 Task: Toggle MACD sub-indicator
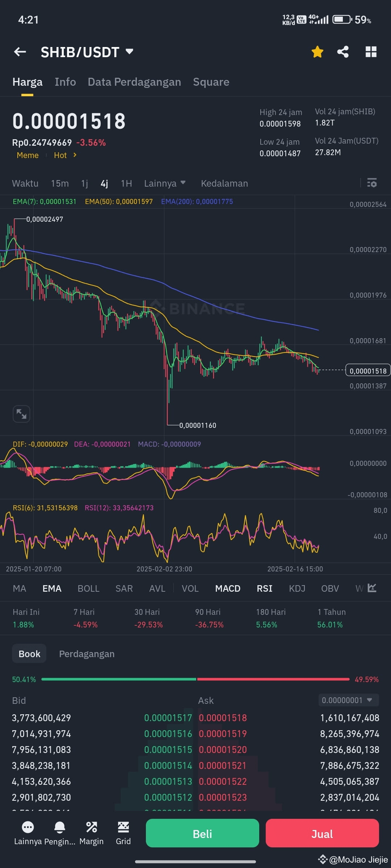[228, 588]
